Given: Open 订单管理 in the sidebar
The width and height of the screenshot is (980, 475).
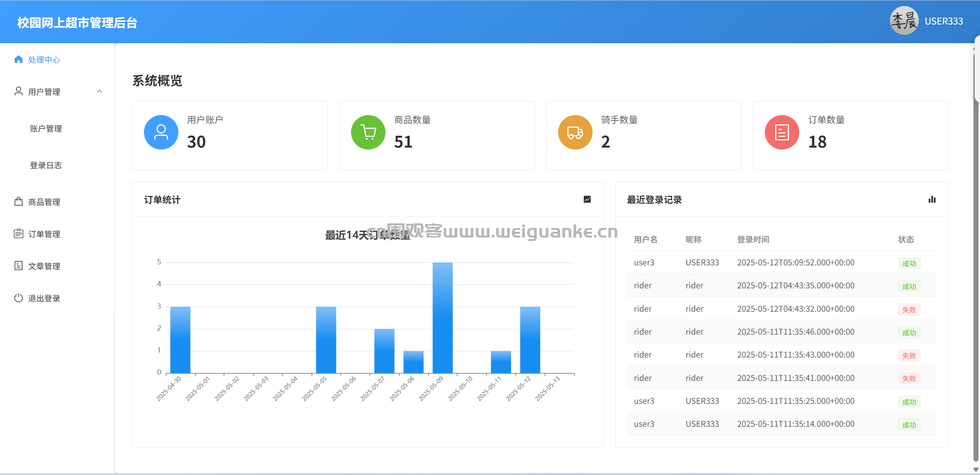Looking at the screenshot, I should (x=44, y=234).
